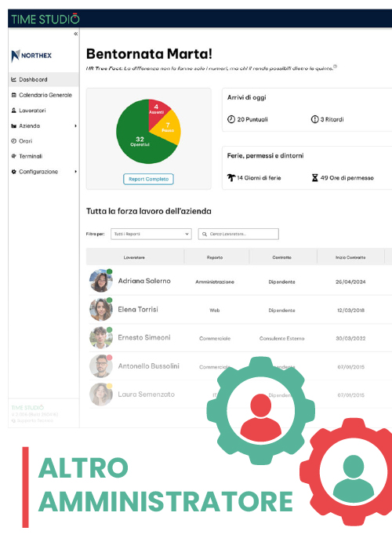Click 49 Ore di permesso text
Image resolution: width=392 pixels, height=549 pixels.
(x=347, y=178)
